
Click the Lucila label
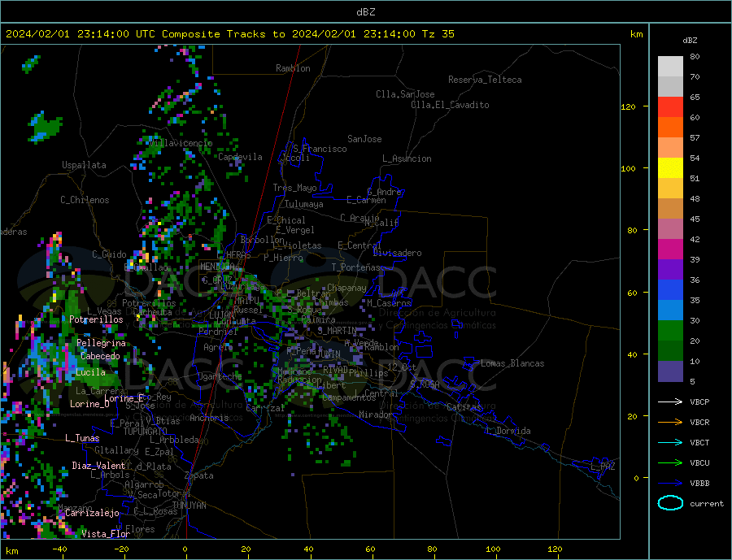point(90,372)
